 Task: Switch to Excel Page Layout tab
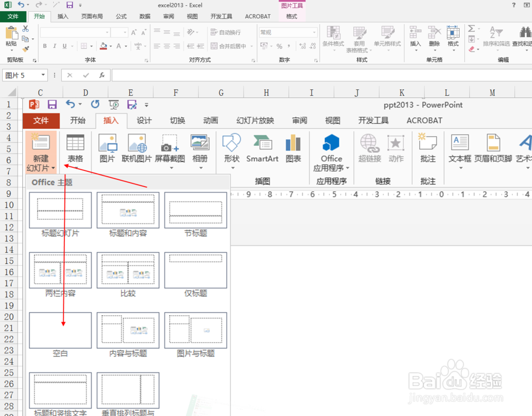[92, 16]
